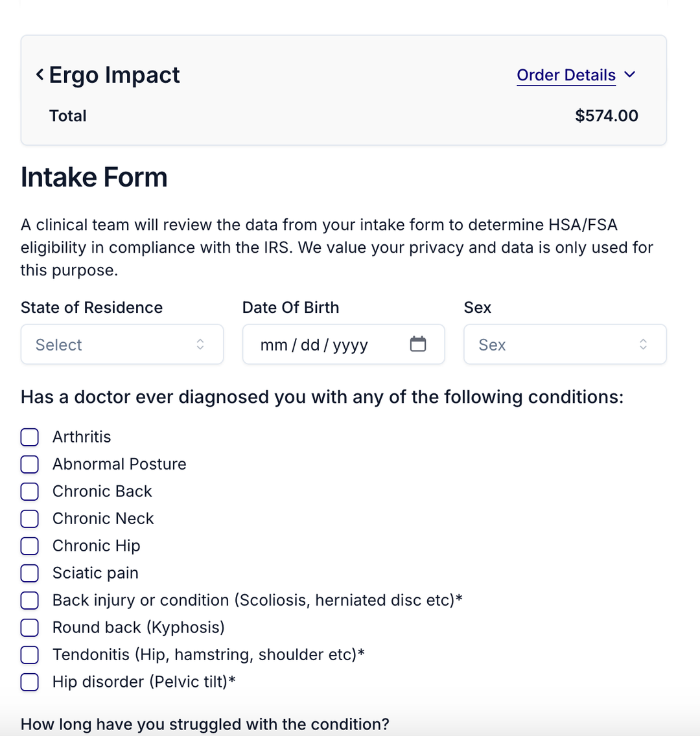Check the Abnormal Posture checkbox
Image resolution: width=700 pixels, height=736 pixels.
(30, 465)
